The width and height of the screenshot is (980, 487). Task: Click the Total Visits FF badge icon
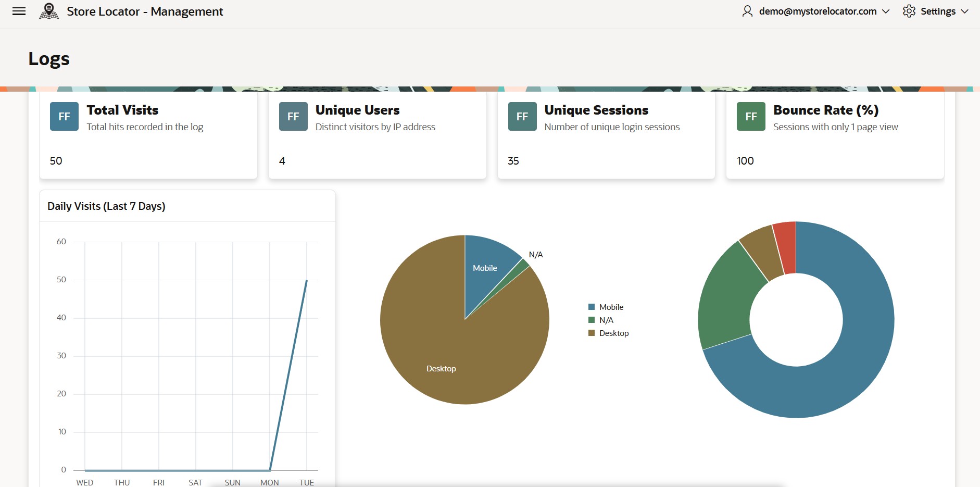pos(64,117)
